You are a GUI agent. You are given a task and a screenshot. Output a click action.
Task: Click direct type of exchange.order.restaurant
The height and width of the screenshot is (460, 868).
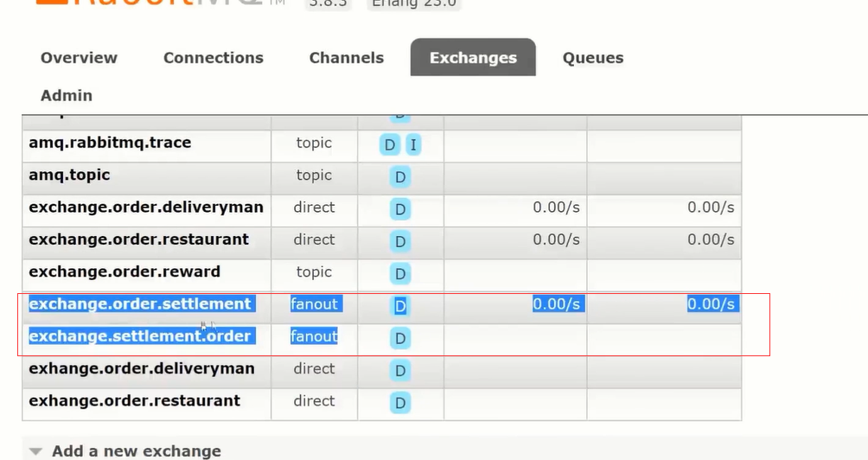(x=314, y=240)
